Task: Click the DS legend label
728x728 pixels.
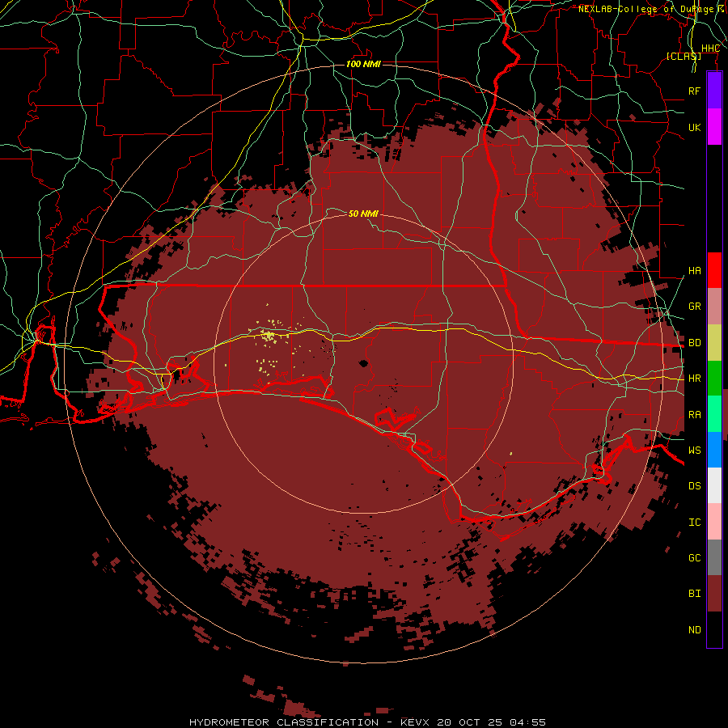Action: 694,486
